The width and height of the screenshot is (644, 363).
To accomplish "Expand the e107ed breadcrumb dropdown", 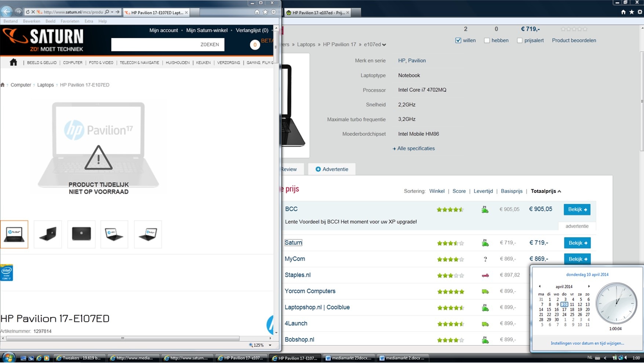I will click(384, 45).
